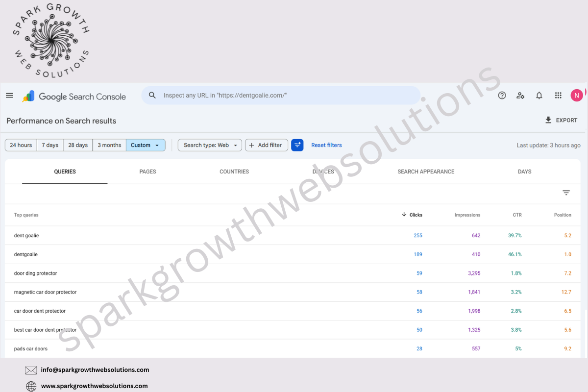Click the search magnifier icon
The image size is (588, 392).
(x=152, y=95)
